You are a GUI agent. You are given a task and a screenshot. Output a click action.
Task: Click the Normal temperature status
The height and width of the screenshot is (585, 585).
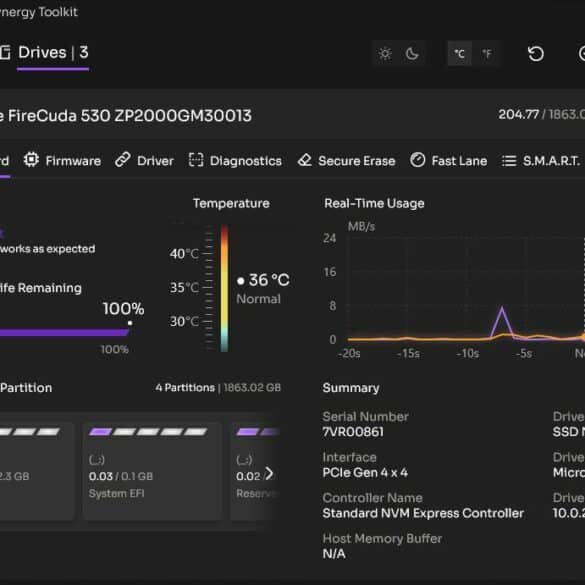click(258, 299)
